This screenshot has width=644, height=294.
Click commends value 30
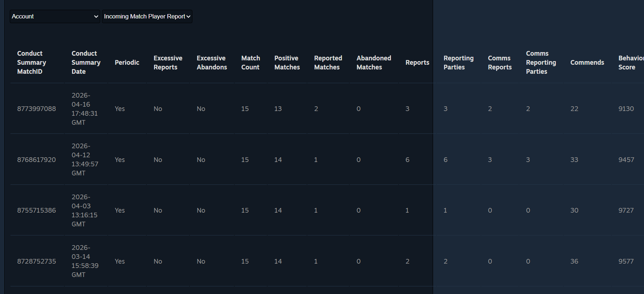point(574,210)
